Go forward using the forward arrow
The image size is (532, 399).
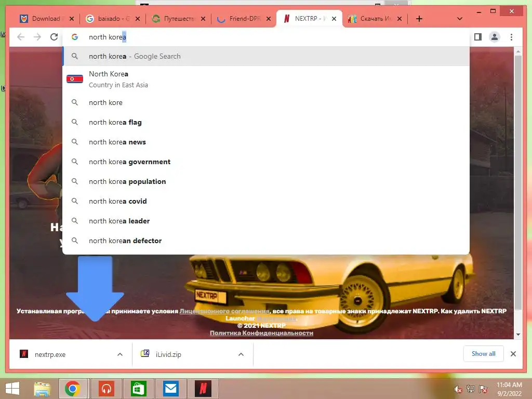37,37
